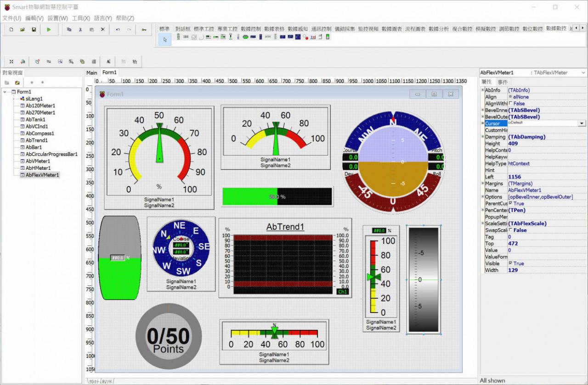Screen dimensions: 588x385
Task: Open the 幫助(Z) menu
Action: click(125, 18)
